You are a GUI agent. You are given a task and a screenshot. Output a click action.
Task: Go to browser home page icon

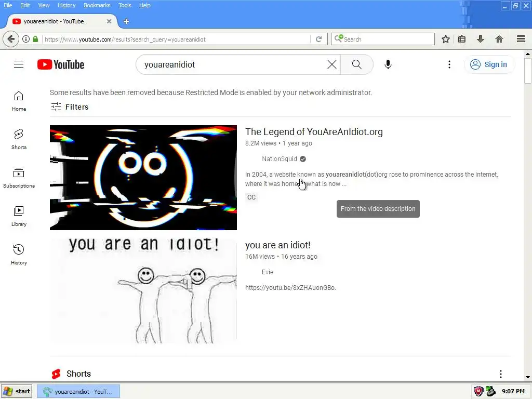(499, 39)
